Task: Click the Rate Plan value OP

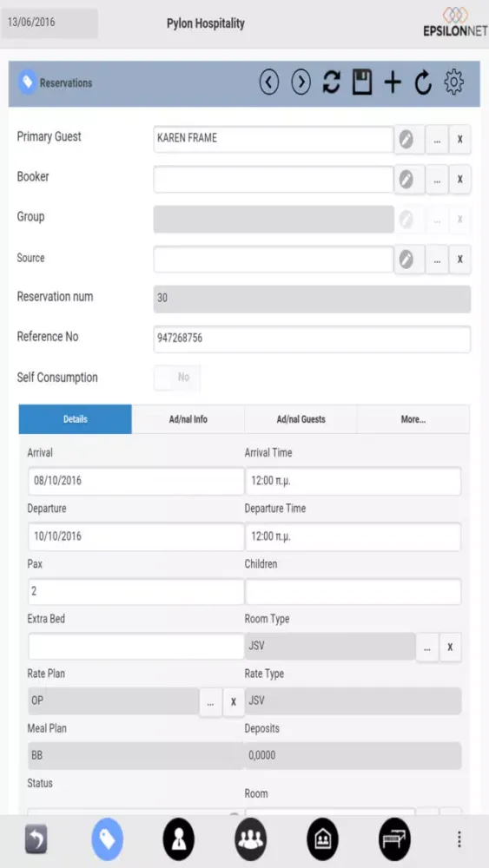Action: click(x=114, y=701)
